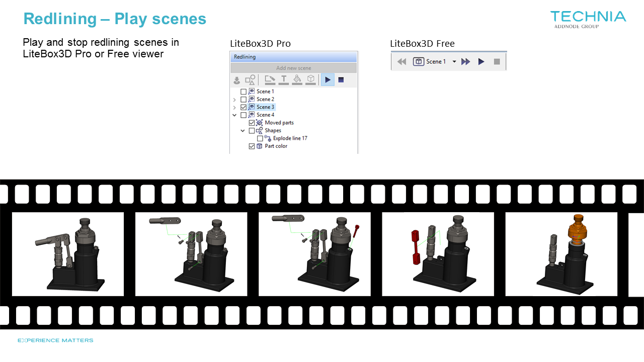Click the Scene 2 eye icon
644x362 pixels.
pyautogui.click(x=252, y=100)
